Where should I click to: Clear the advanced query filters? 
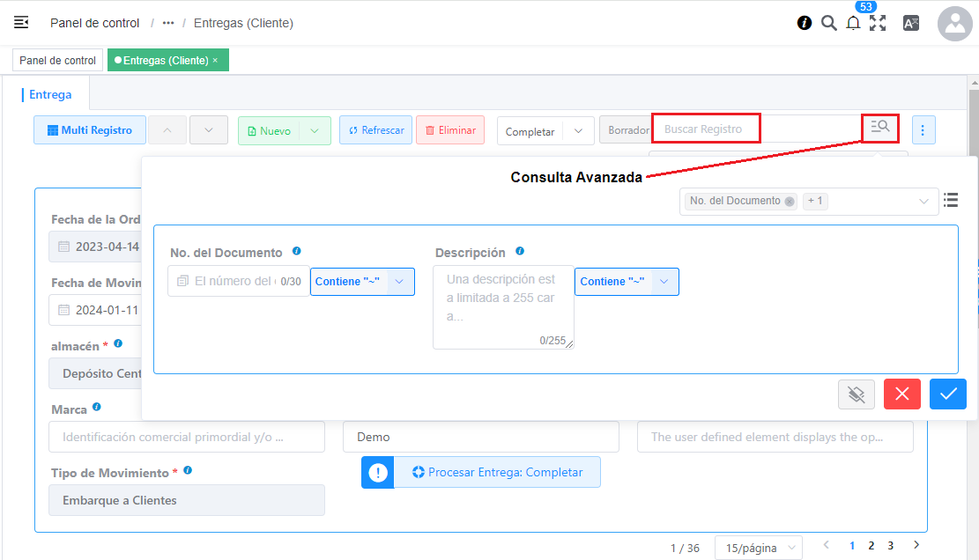pyautogui.click(x=856, y=394)
